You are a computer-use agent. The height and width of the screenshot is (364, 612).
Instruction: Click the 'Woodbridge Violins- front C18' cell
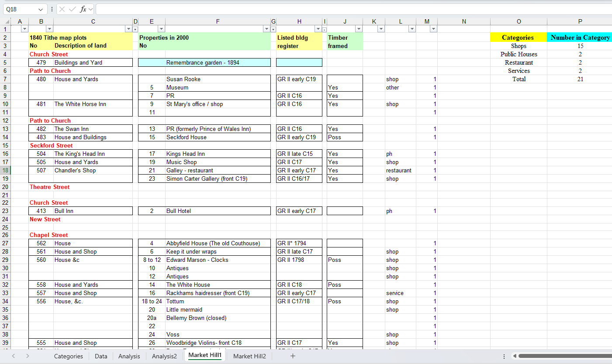click(218, 343)
